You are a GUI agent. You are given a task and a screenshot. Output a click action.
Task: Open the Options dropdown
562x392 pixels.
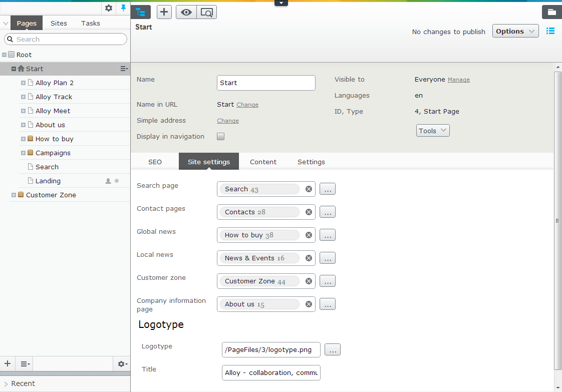pos(515,31)
